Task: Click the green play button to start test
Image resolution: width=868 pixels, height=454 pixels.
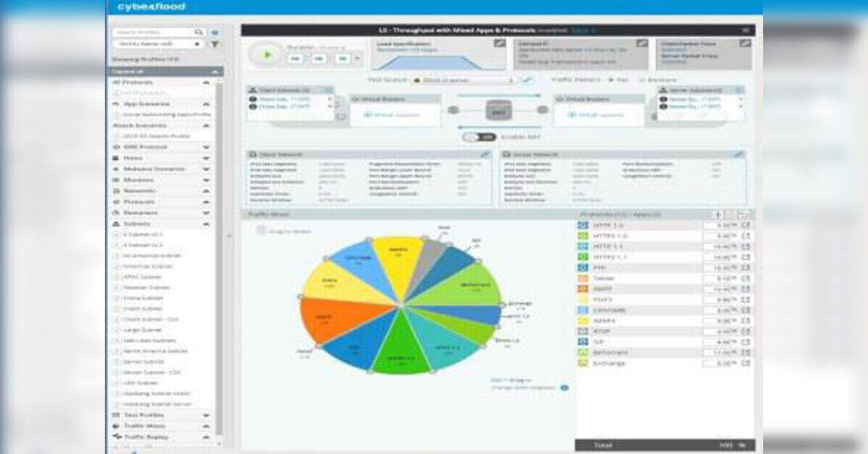Action: [x=267, y=54]
